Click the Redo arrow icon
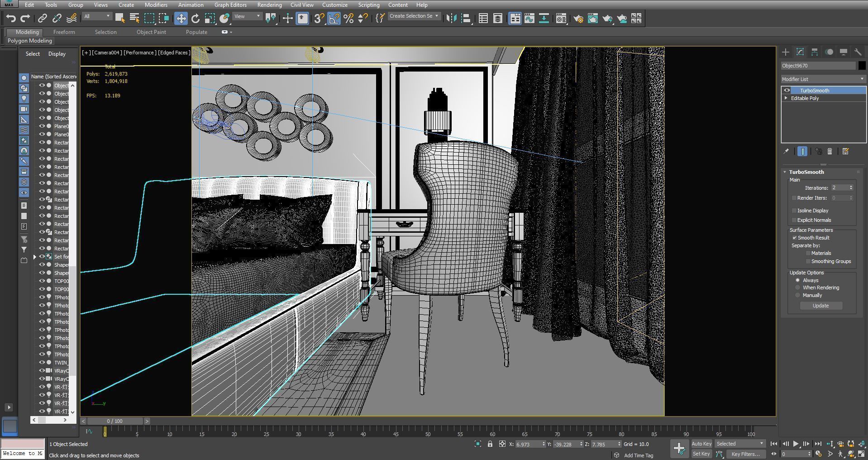The image size is (868, 460). (25, 18)
